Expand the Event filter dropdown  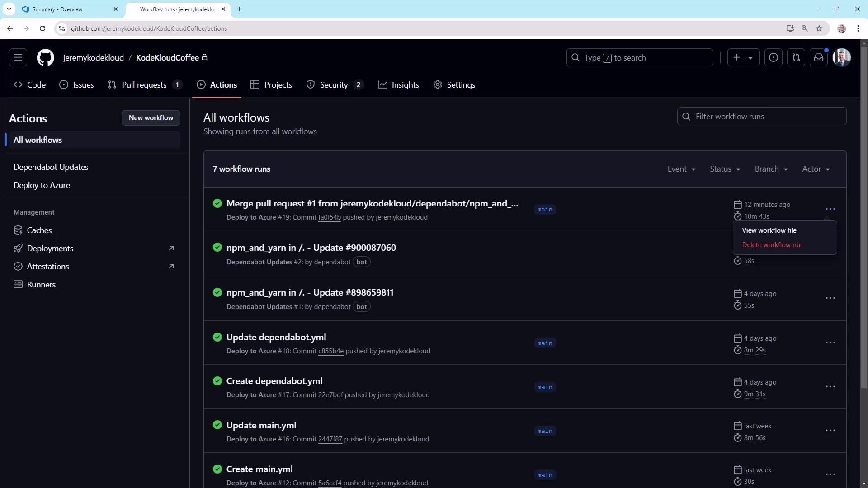(681, 169)
